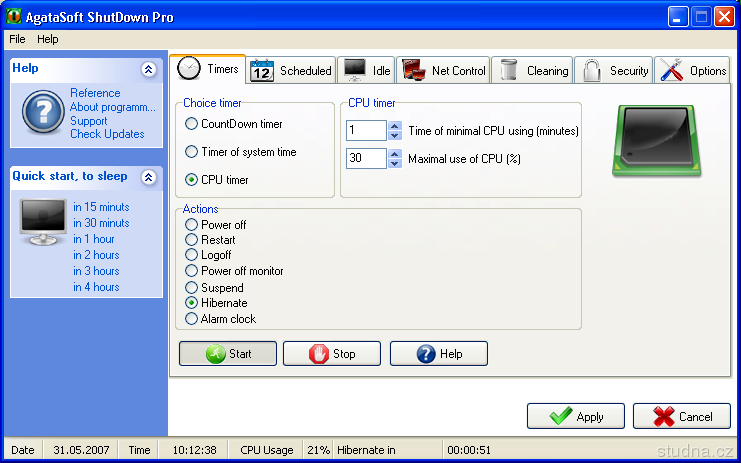Switch to the Security tab

click(613, 70)
